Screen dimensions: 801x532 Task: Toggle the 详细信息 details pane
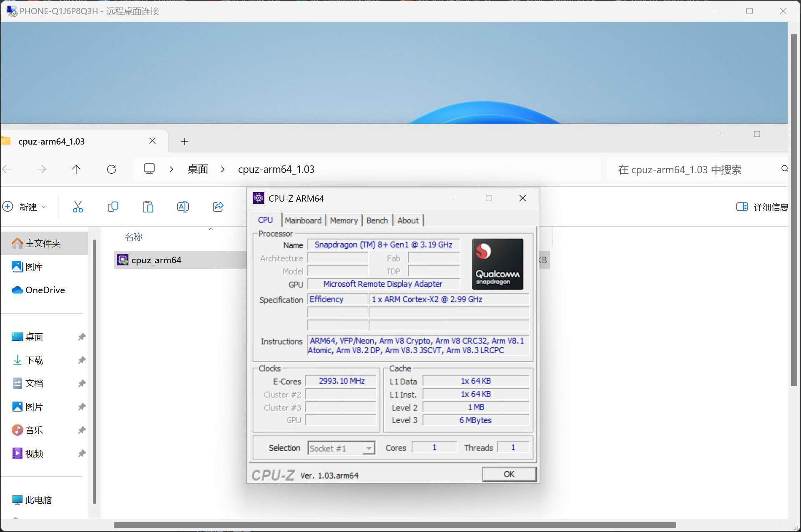coord(762,207)
